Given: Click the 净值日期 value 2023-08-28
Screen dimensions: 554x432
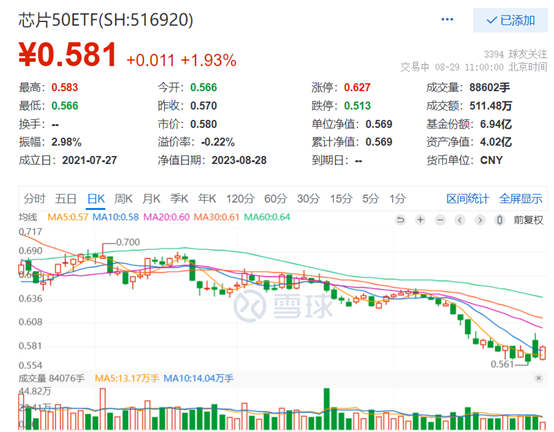Looking at the screenshot, I should pyautogui.click(x=239, y=160).
